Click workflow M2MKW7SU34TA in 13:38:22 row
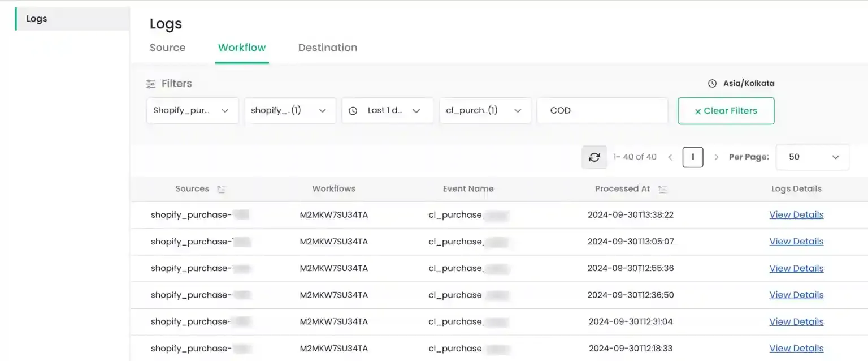Image resolution: width=868 pixels, height=361 pixels. (x=334, y=215)
